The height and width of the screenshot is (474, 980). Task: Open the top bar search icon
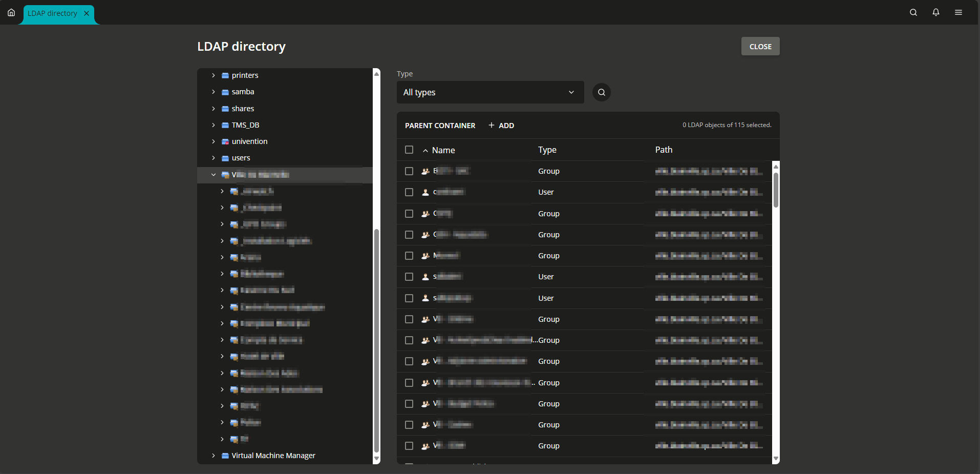pos(913,12)
